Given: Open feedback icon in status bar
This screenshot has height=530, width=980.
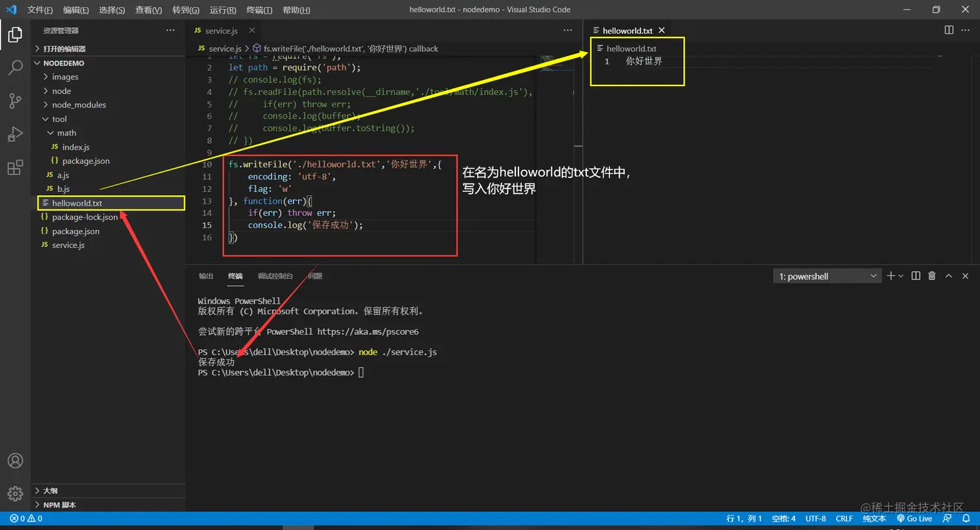Looking at the screenshot, I should point(948,518).
